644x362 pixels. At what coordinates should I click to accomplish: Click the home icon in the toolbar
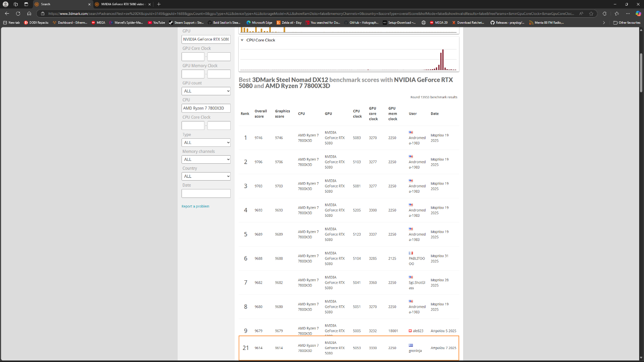point(29,13)
